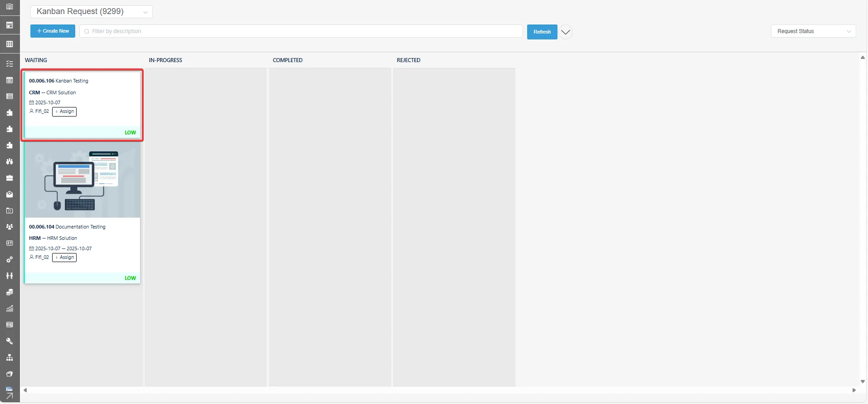The width and height of the screenshot is (868, 404).
Task: Open the key icon in the sidebar
Action: tap(10, 341)
